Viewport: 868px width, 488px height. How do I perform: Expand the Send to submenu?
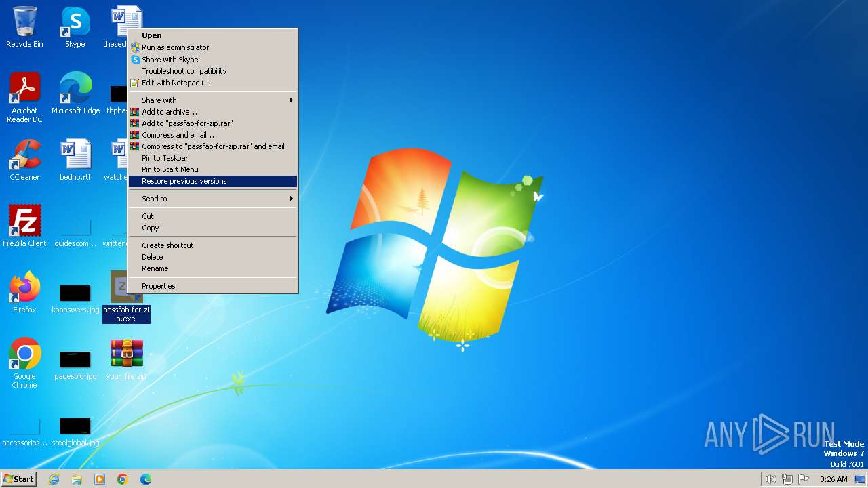[213, 199]
